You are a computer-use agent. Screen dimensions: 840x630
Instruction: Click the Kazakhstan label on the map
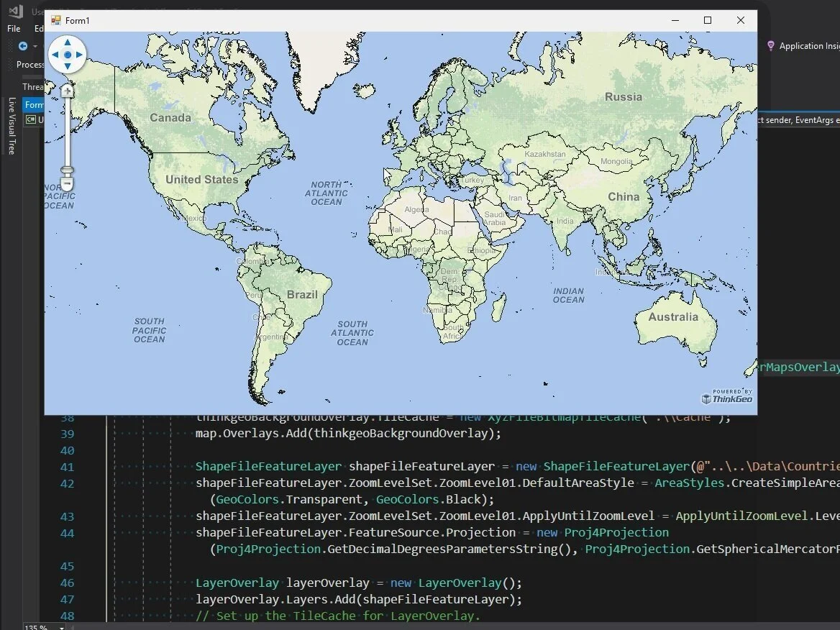(x=545, y=154)
